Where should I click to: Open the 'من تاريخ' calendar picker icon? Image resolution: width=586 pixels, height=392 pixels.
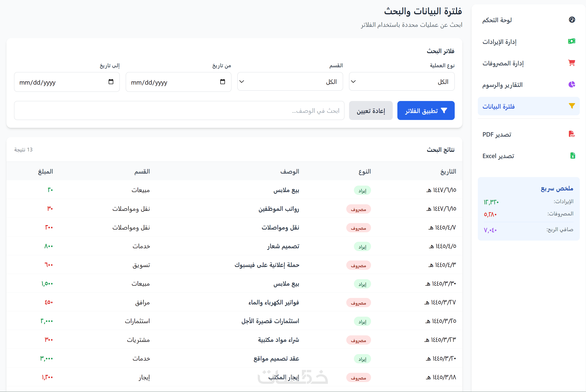coord(223,82)
